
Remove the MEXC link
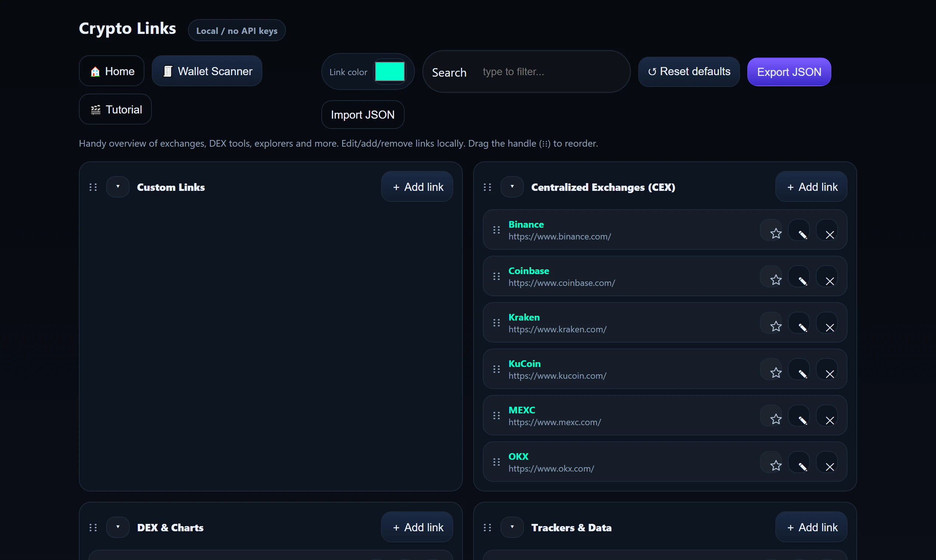(x=827, y=416)
